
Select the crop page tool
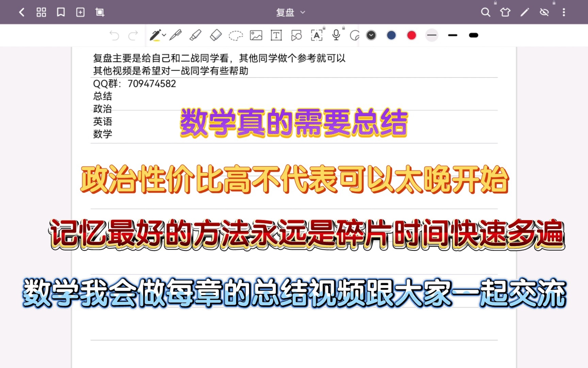[100, 13]
